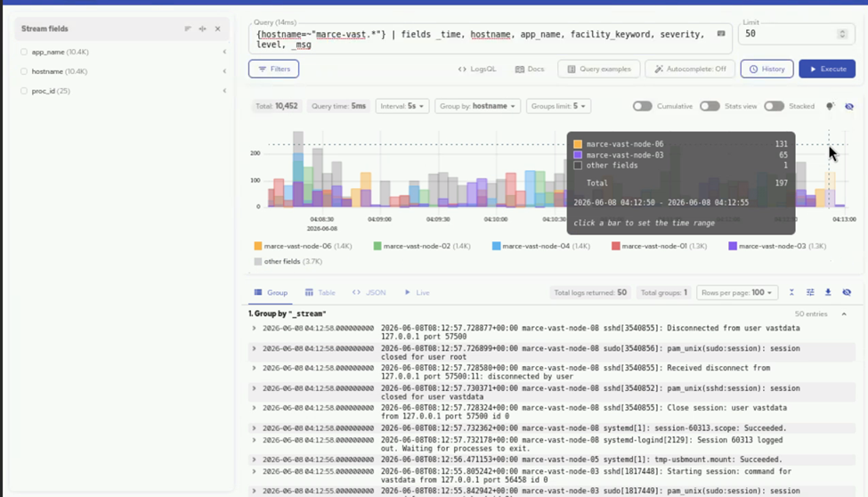Expand log entry Starting session: command for vastdata
868x497 pixels.
coord(254,471)
